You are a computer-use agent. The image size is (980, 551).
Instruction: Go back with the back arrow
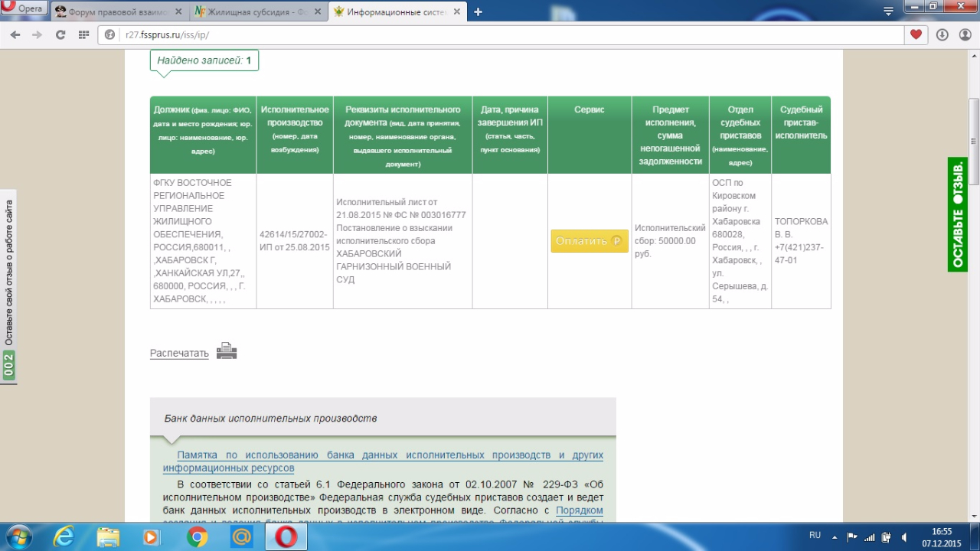[x=15, y=34]
